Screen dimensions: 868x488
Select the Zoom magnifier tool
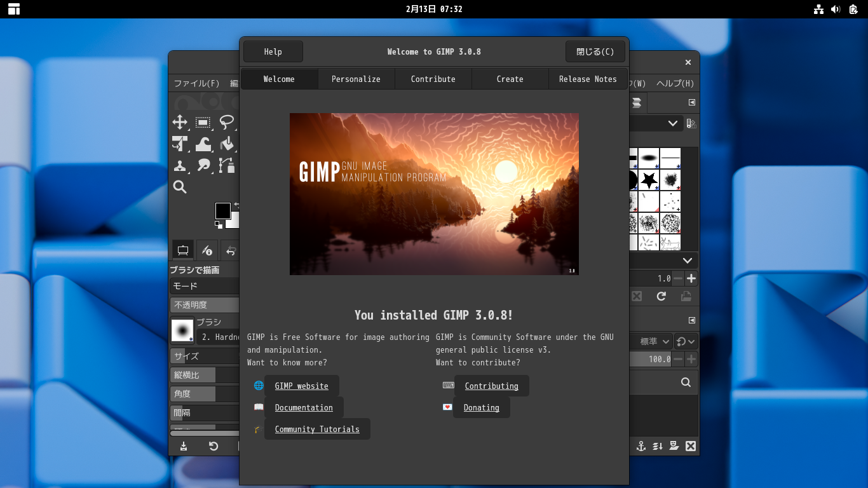click(x=180, y=187)
